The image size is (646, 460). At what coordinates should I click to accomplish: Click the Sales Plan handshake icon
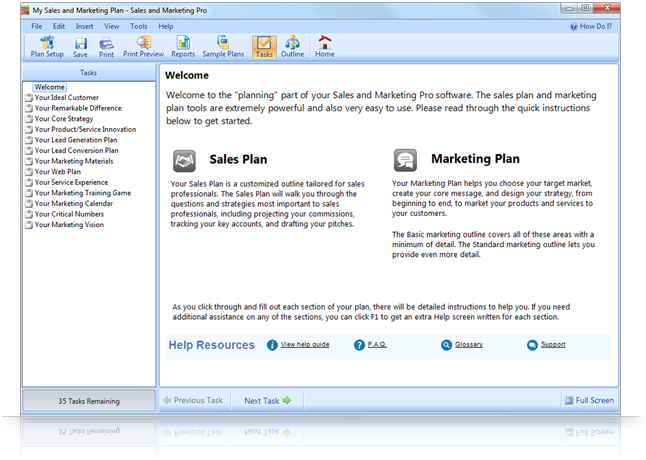(184, 161)
